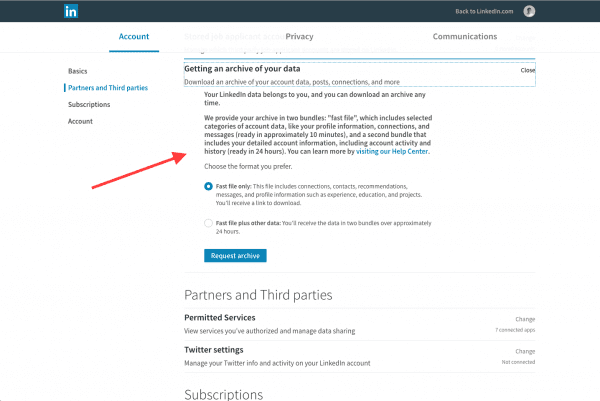
Task: Select the Fast file only option
Action: click(x=208, y=186)
